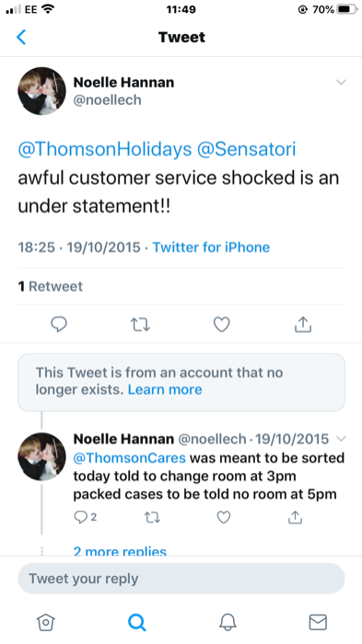
Task: Open options chevron on the @ThomsonCares reply
Action: pos(341,439)
